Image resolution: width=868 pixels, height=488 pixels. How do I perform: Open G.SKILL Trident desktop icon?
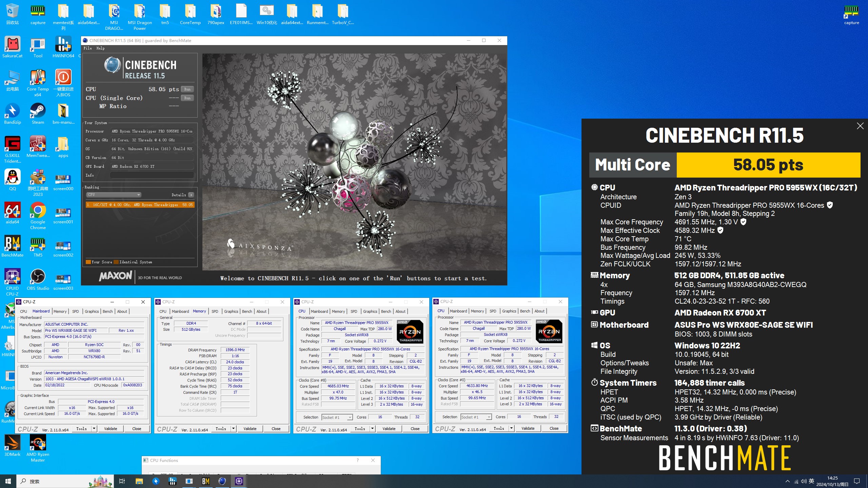tap(12, 149)
